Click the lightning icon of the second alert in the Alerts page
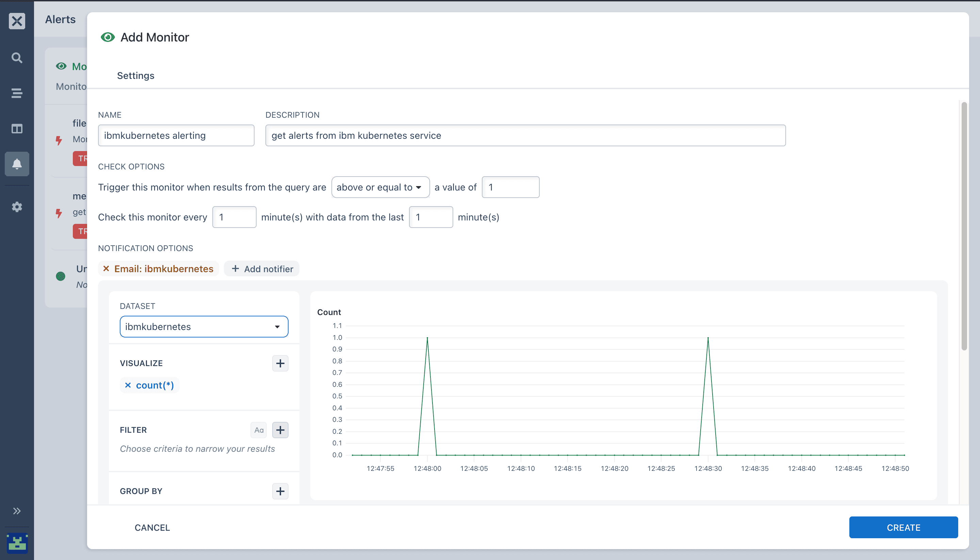The image size is (980, 560). coord(59,213)
